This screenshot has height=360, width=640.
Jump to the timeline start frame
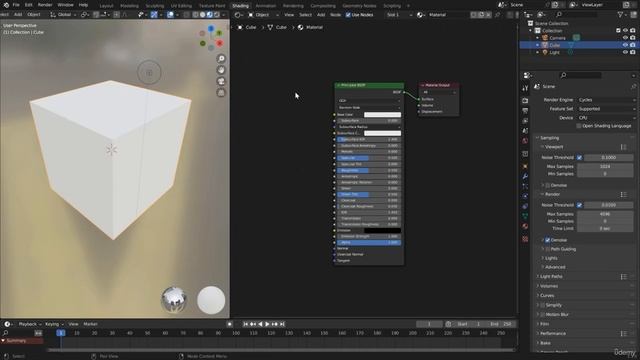coord(245,324)
